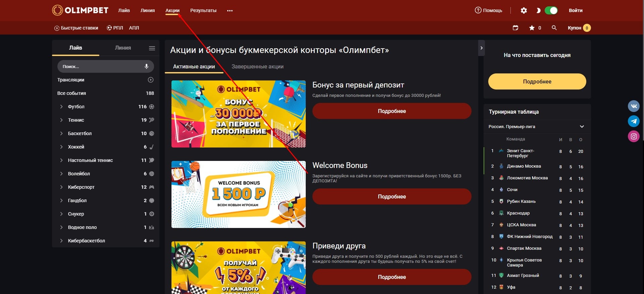Click the Спартак Москва team logo

(501, 248)
